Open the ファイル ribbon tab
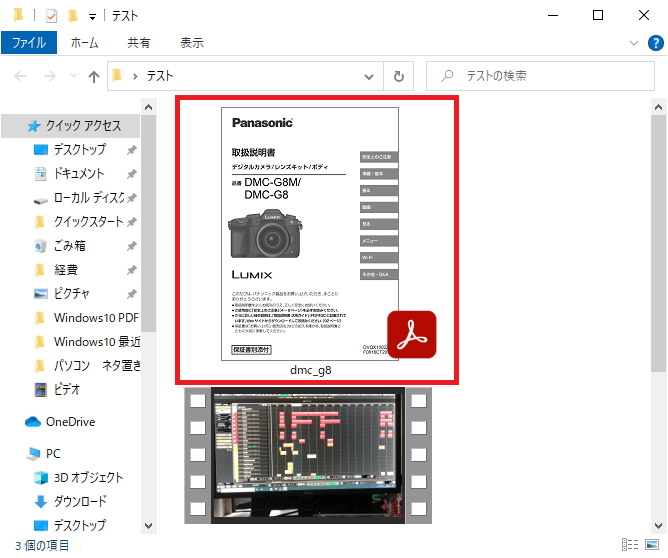This screenshot has height=558, width=668. [x=29, y=43]
